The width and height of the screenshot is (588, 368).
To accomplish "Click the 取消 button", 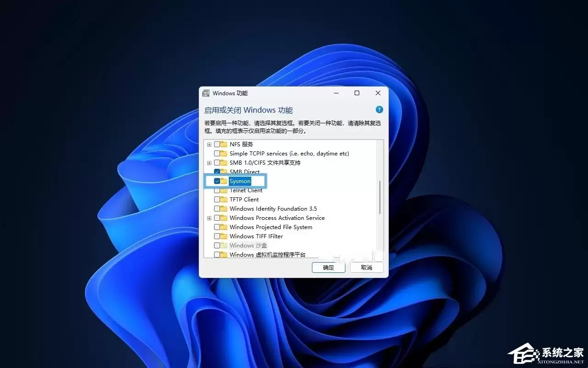I will point(367,267).
